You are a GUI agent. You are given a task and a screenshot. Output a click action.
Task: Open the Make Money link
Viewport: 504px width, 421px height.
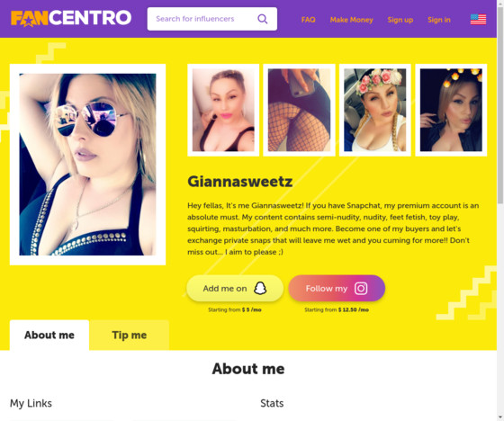click(351, 20)
